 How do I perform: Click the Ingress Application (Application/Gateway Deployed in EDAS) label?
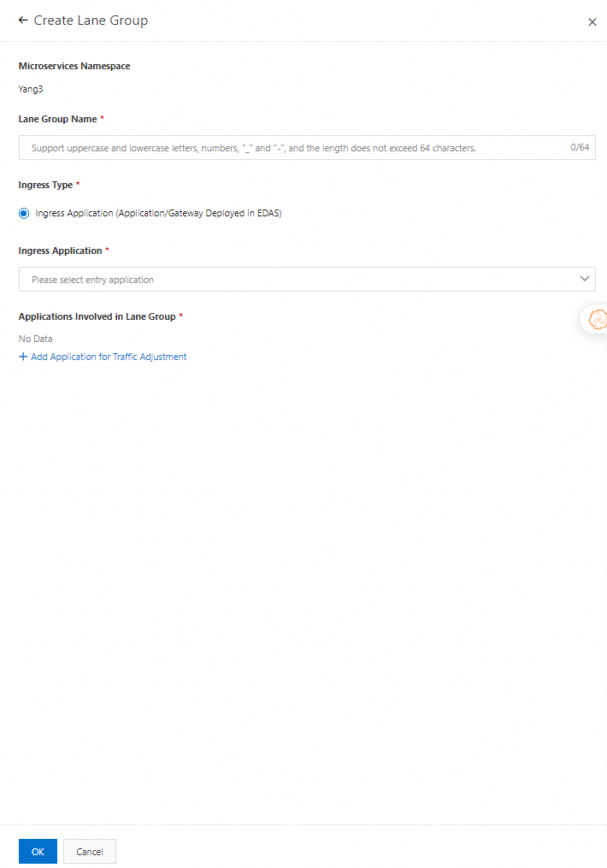158,214
